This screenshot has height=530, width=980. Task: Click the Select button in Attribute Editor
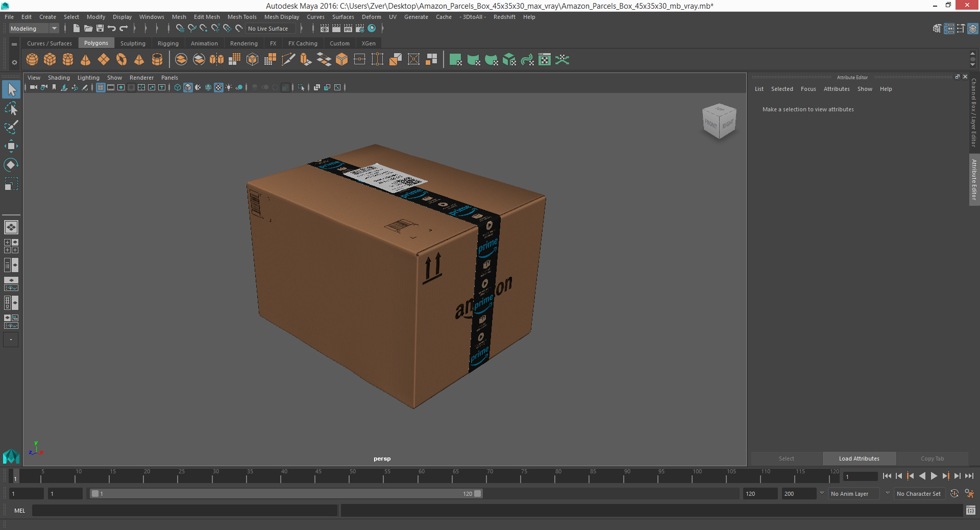786,459
